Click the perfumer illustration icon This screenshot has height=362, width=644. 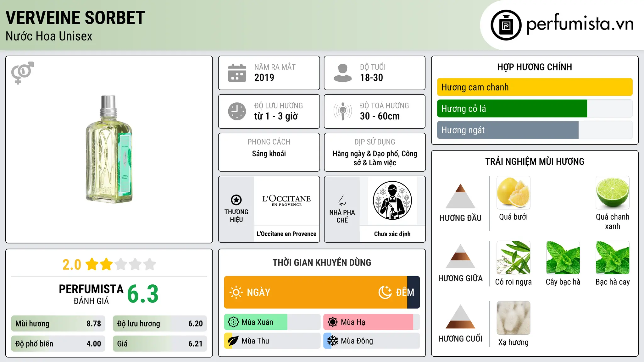(x=392, y=200)
